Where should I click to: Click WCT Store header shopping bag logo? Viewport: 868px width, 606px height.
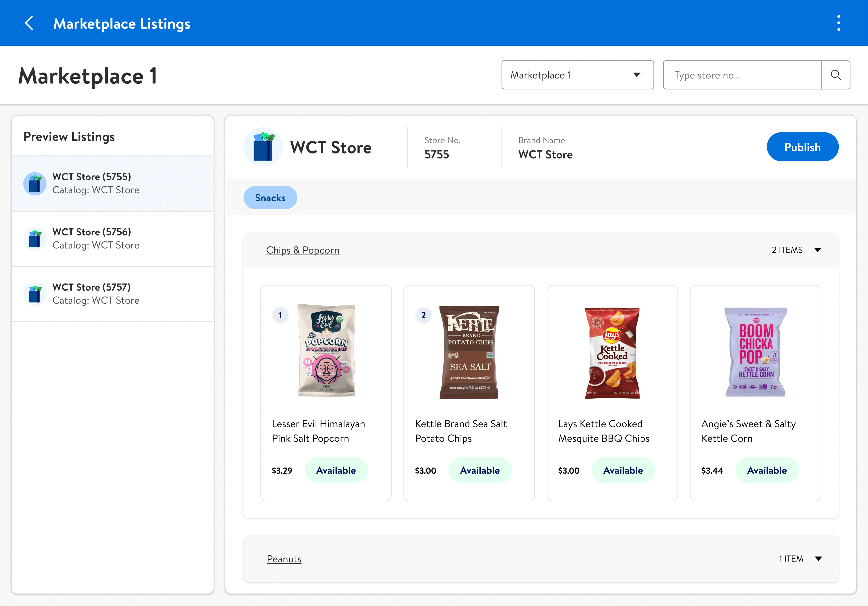click(x=263, y=147)
